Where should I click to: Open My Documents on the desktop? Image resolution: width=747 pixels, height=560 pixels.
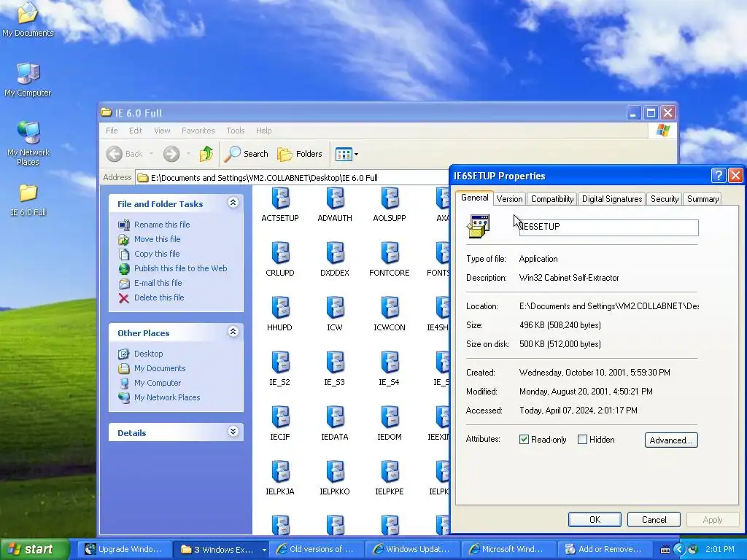(28, 20)
